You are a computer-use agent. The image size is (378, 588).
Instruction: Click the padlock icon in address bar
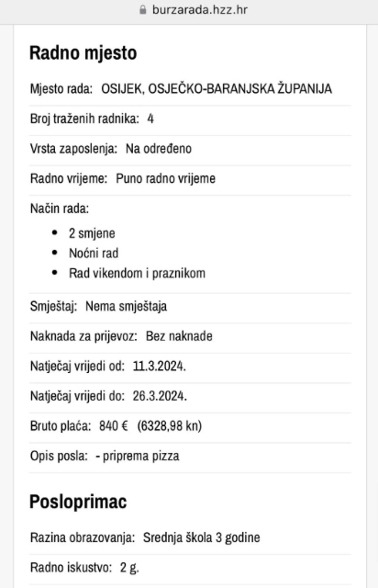coord(143,10)
